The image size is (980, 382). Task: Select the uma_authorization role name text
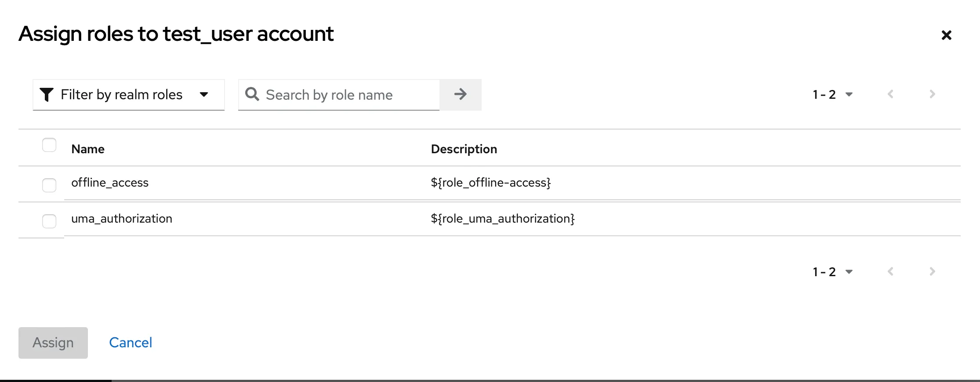pyautogui.click(x=122, y=219)
